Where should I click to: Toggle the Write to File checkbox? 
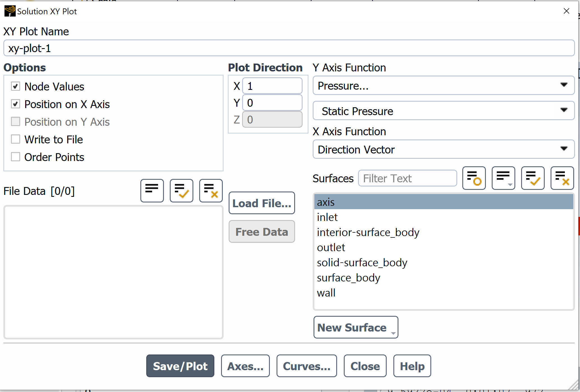pyautogui.click(x=16, y=139)
